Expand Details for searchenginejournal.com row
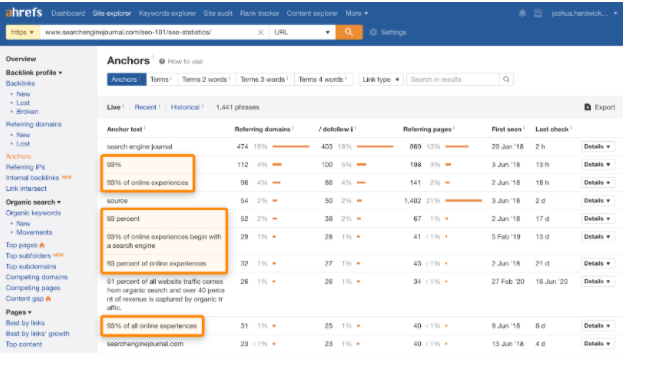The image size is (645, 369). click(597, 343)
